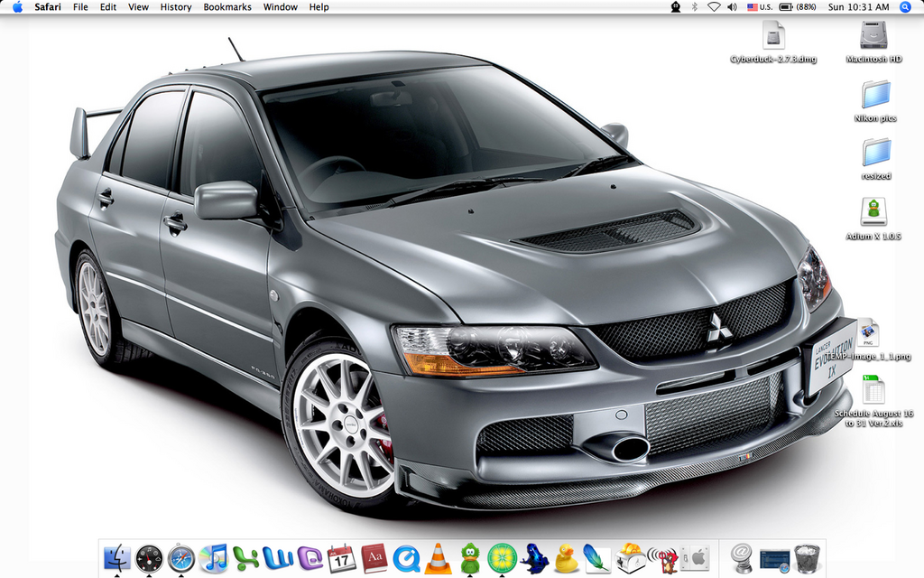Open the Window menu
Image resolution: width=924 pixels, height=578 pixels.
(x=281, y=7)
